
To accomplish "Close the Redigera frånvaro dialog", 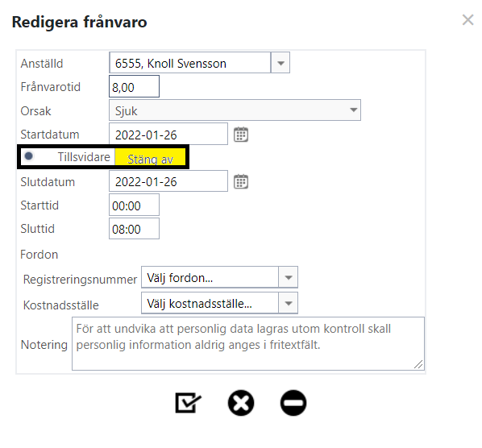I will coord(467,20).
